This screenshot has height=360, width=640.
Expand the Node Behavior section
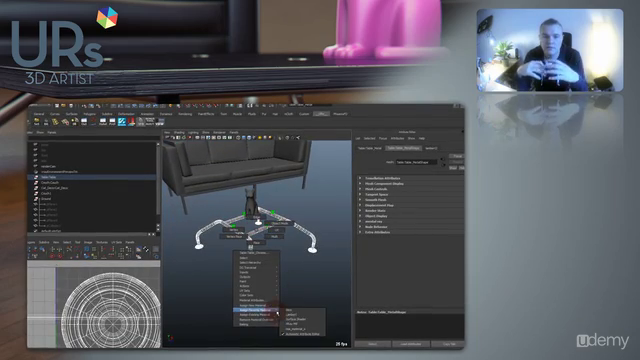[x=360, y=227]
